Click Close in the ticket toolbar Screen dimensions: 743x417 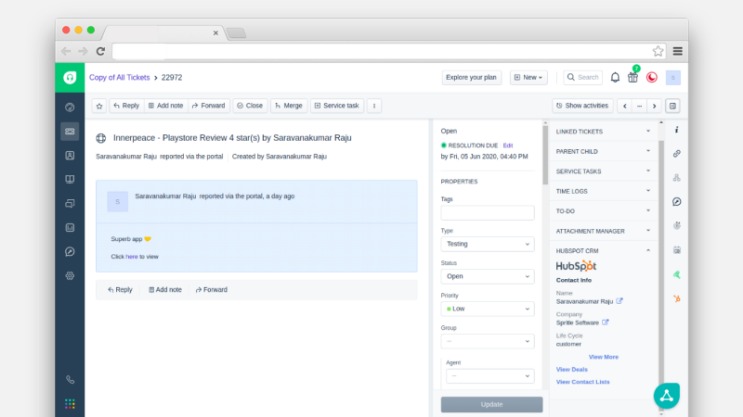coord(250,105)
